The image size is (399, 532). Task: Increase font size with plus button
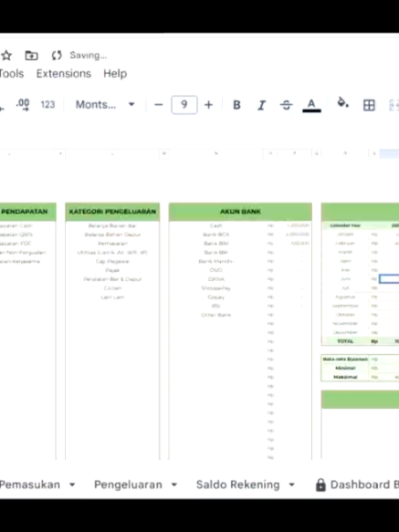point(208,105)
